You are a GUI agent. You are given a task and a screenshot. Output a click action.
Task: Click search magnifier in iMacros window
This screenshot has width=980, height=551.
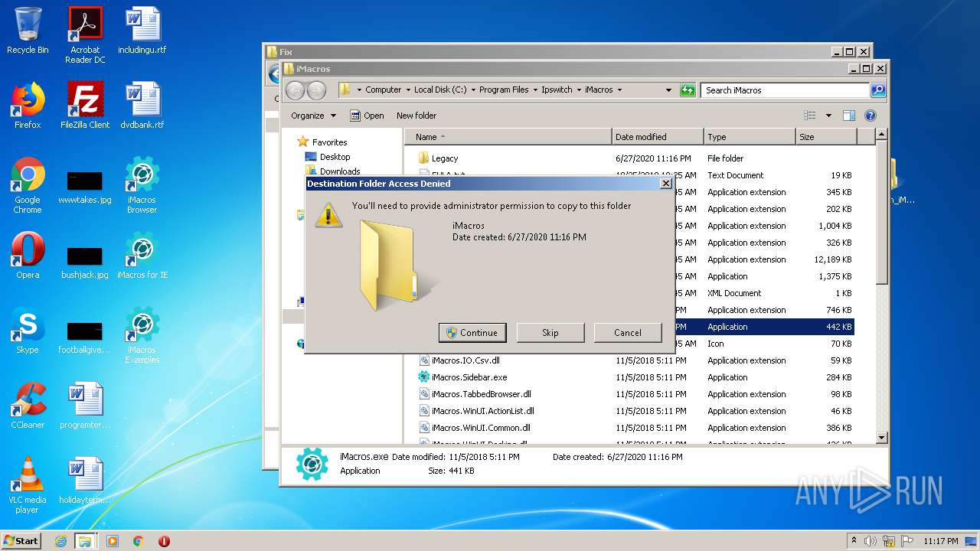pos(878,90)
